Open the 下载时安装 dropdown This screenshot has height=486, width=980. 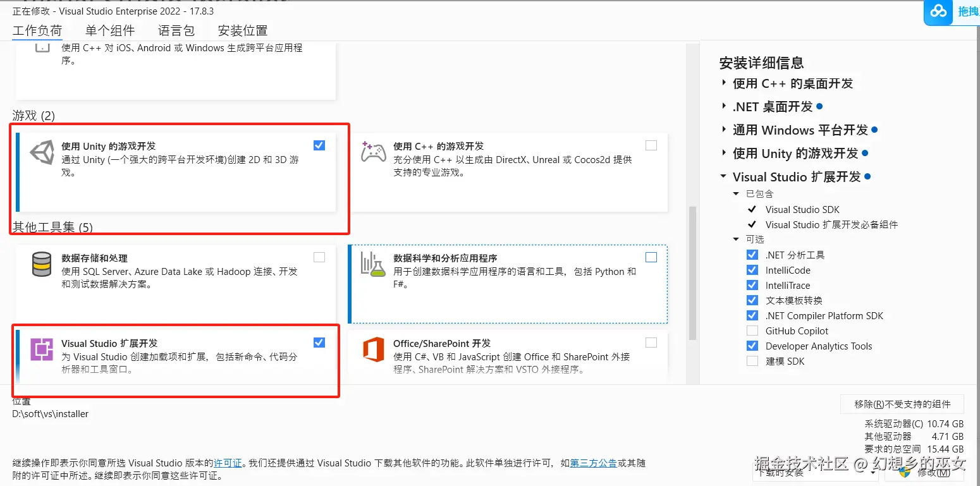coord(816,471)
